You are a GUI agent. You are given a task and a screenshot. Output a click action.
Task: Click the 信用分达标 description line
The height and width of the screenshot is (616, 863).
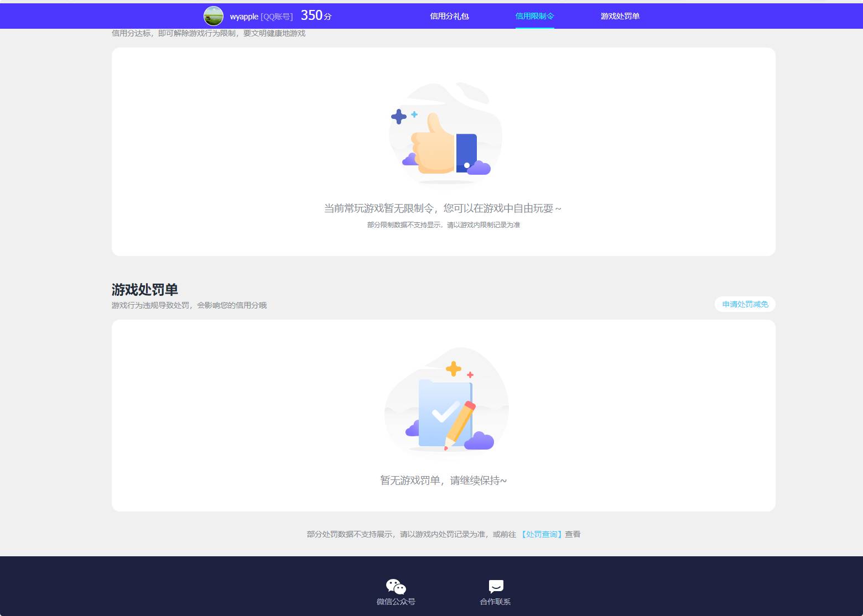pos(209,33)
